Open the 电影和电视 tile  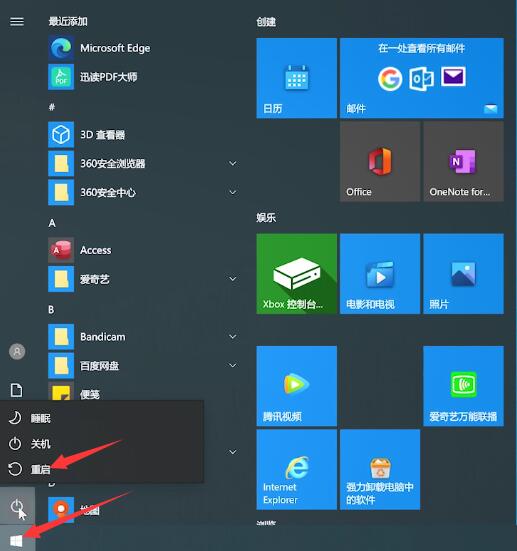(380, 273)
